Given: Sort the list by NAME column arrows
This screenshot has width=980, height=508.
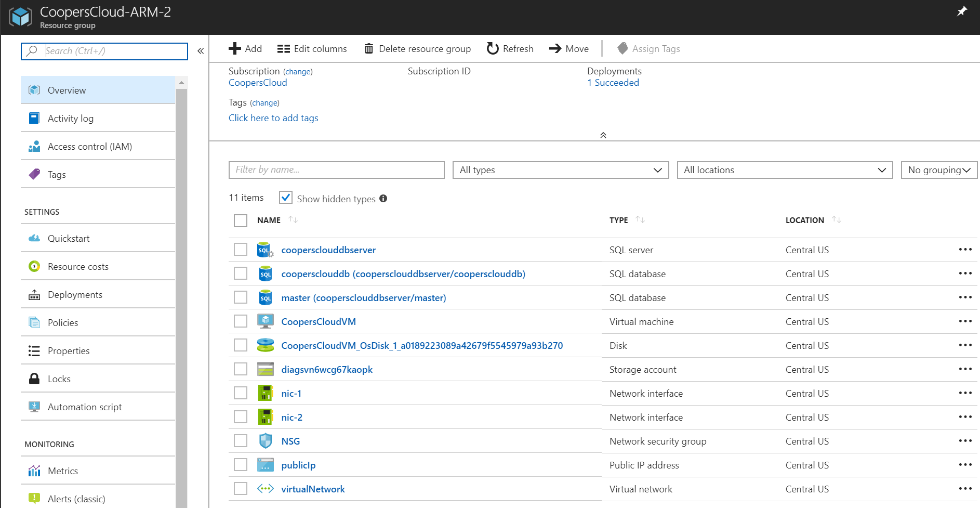Looking at the screenshot, I should pyautogui.click(x=293, y=220).
